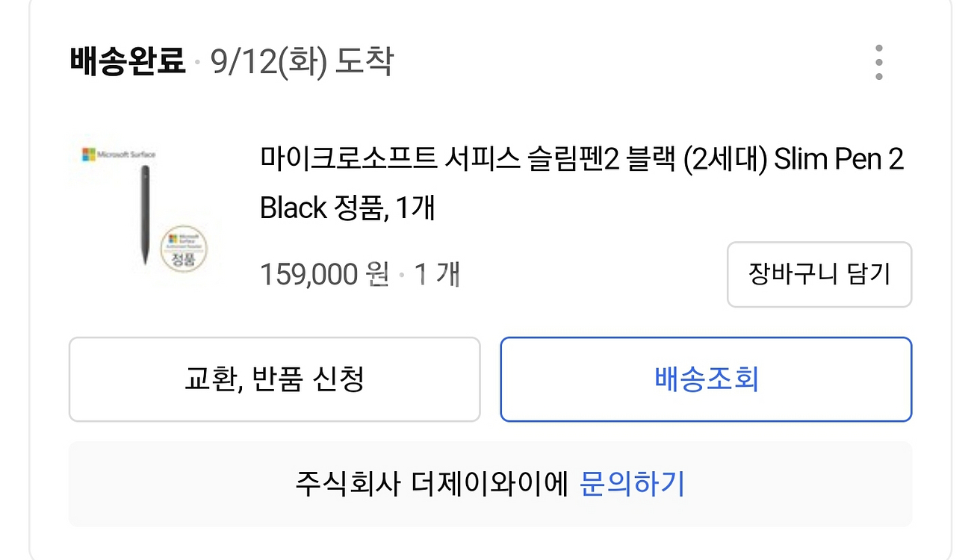Image resolution: width=980 pixels, height=560 pixels.
Task: Open the three-dot more options menu
Action: pyautogui.click(x=878, y=62)
